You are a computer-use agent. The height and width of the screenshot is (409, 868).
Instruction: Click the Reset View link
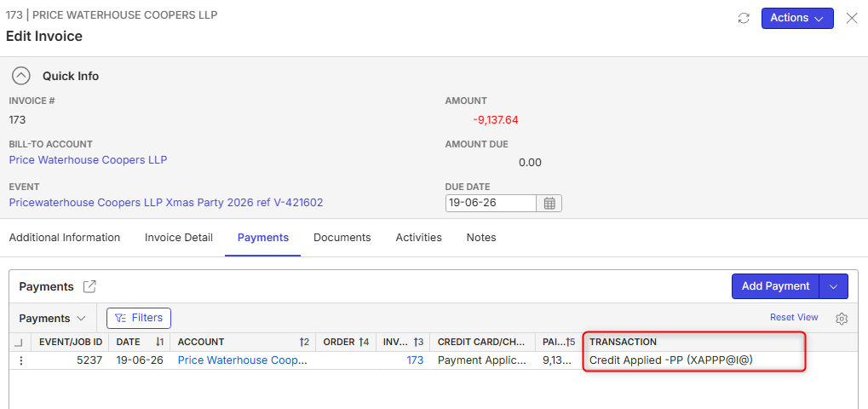point(794,317)
